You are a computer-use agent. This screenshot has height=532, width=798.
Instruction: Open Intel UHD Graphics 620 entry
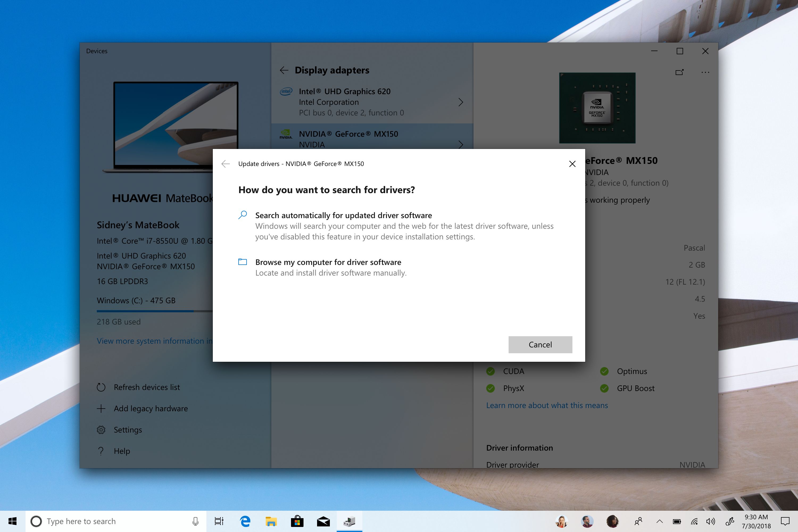click(x=372, y=102)
